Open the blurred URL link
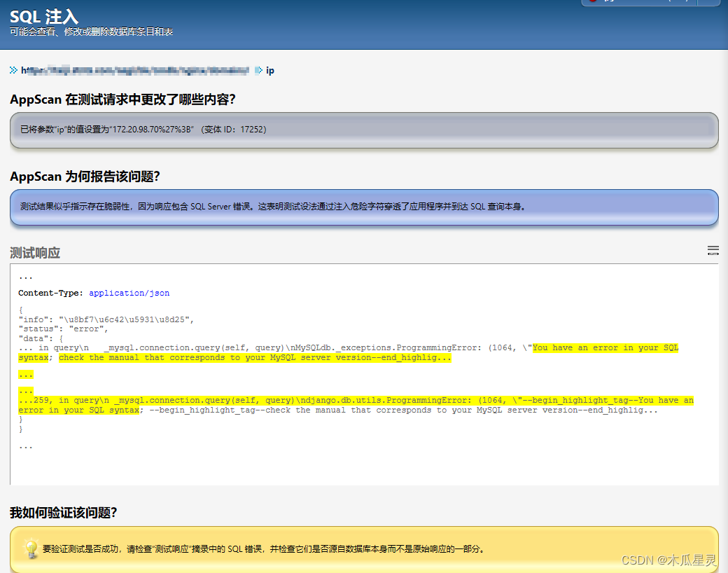Viewport: 728px width, 573px height. (134, 70)
